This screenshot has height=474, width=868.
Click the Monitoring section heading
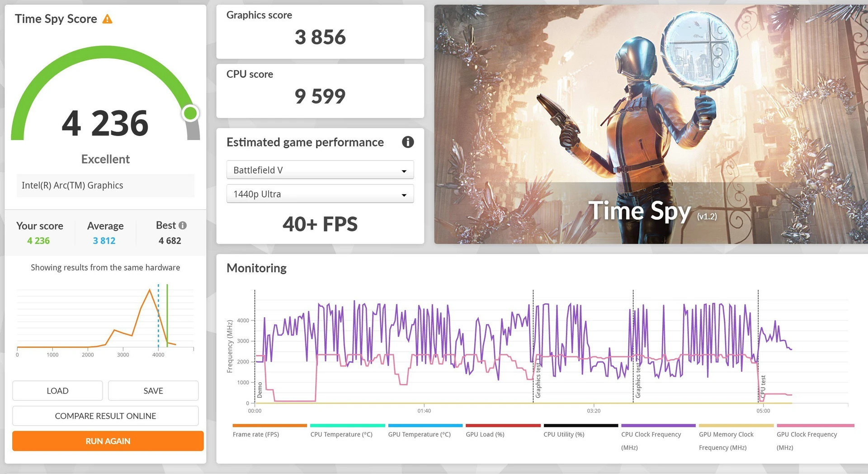pos(256,268)
